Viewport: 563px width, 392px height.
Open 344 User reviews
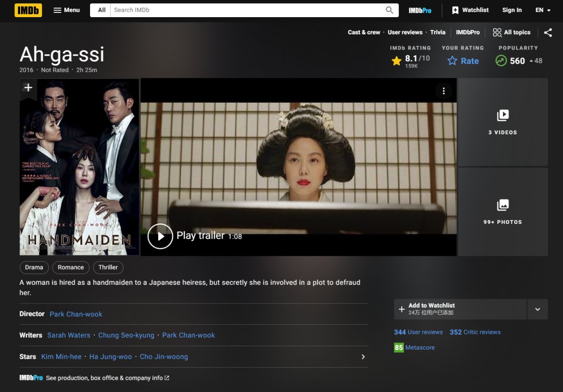point(418,332)
